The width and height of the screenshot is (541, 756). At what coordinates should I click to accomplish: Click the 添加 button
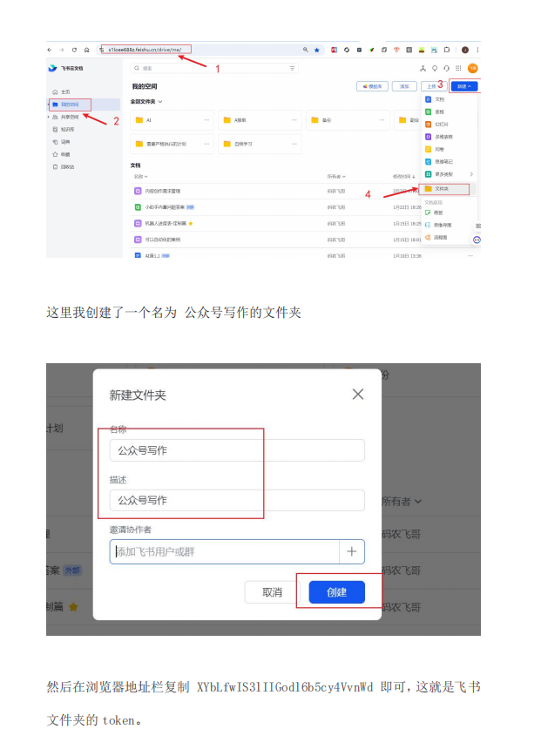(404, 86)
